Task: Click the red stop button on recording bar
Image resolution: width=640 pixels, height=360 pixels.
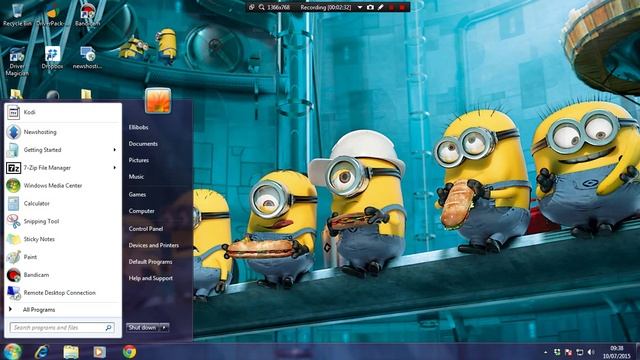Action: (x=402, y=7)
